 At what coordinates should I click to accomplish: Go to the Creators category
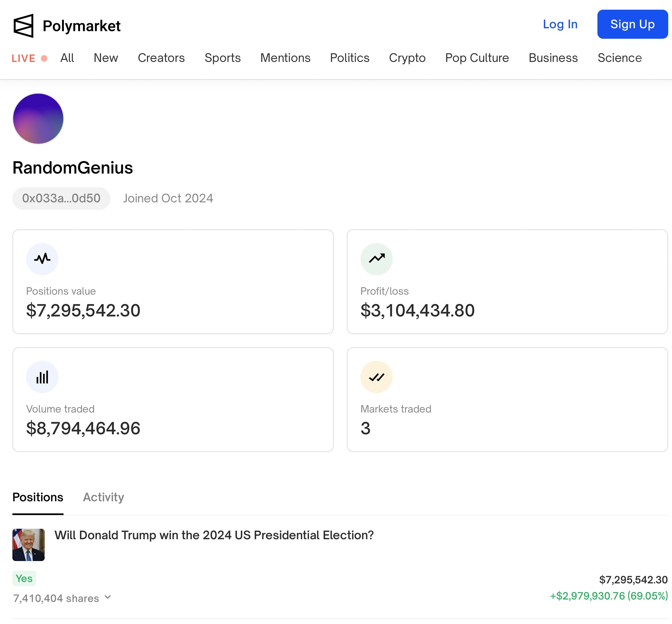click(161, 58)
